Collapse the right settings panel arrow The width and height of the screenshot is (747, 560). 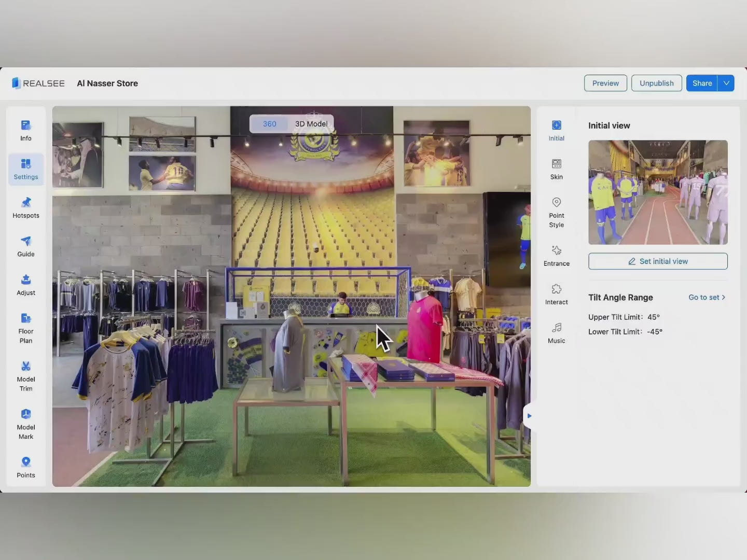529,416
